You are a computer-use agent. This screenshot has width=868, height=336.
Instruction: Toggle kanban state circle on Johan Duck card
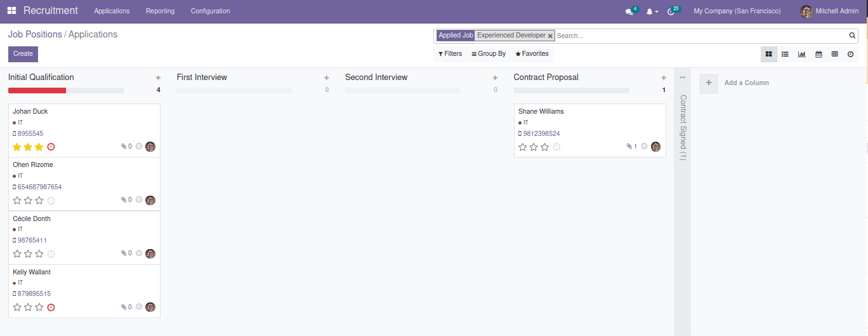tap(139, 147)
